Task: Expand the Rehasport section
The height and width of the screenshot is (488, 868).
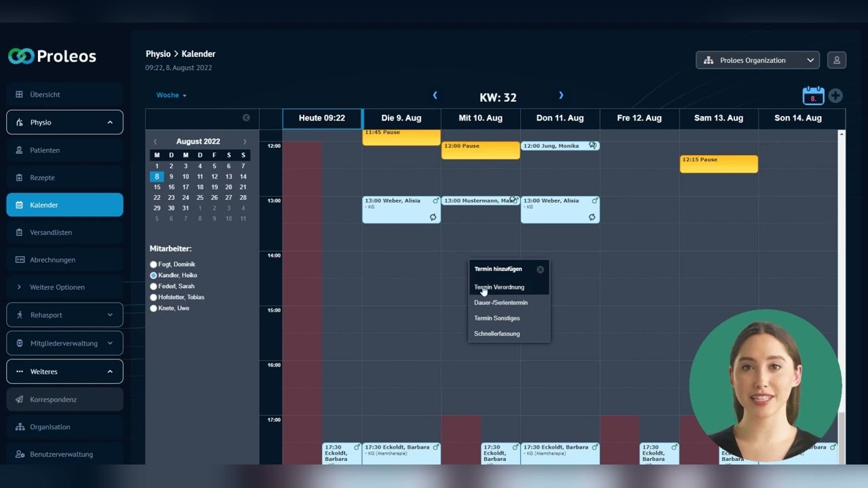Action: (x=65, y=315)
